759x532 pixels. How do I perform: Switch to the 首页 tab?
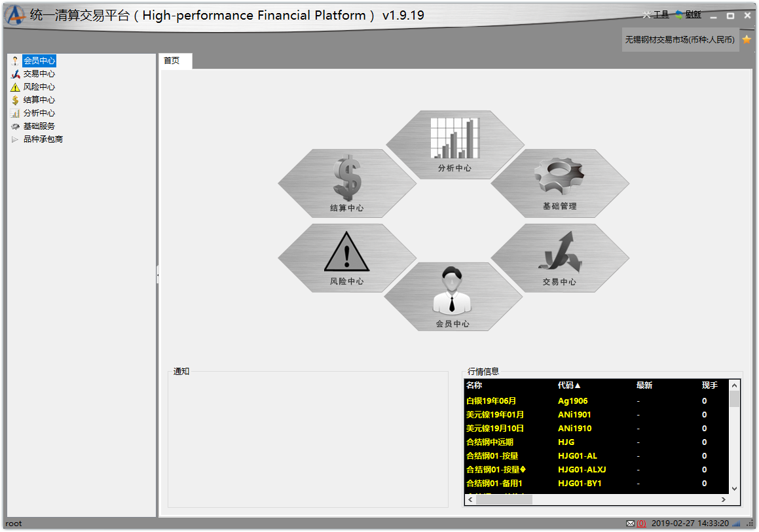point(172,61)
